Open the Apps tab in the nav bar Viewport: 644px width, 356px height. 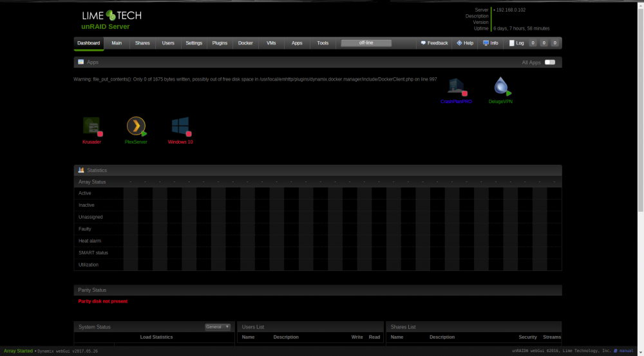coord(297,43)
